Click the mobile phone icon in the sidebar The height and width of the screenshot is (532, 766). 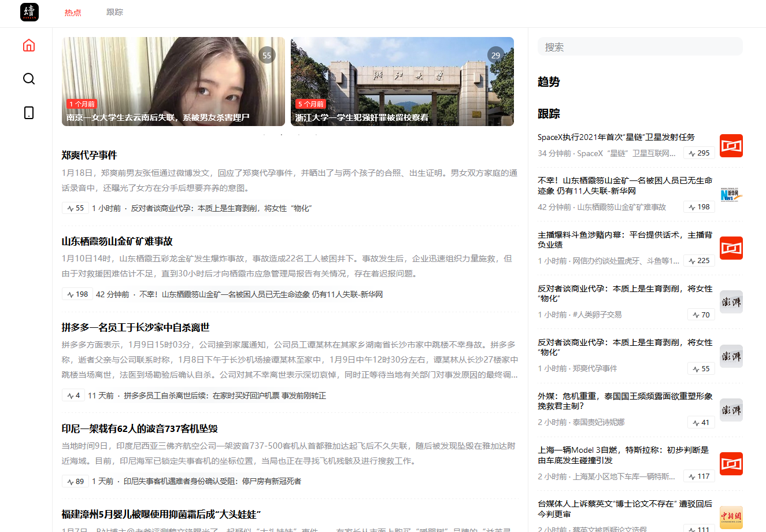pyautogui.click(x=29, y=113)
